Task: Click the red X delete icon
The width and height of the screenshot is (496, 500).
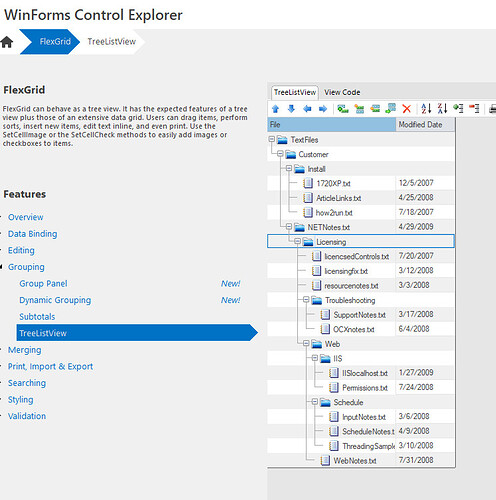Action: [x=406, y=109]
